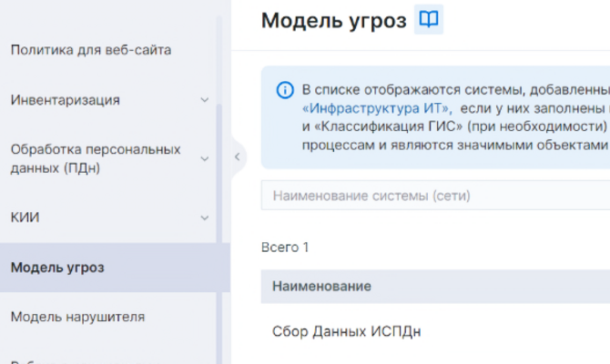Image resolution: width=610 pixels, height=364 pixels.
Task: Collapse the sidebar with the arrow handle
Action: tap(237, 157)
